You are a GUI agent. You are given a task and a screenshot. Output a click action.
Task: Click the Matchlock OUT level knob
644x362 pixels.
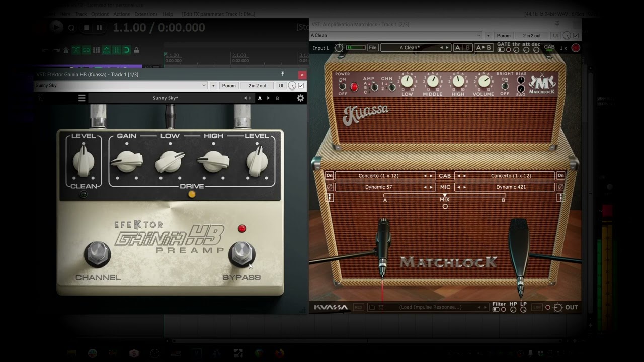pyautogui.click(x=557, y=307)
